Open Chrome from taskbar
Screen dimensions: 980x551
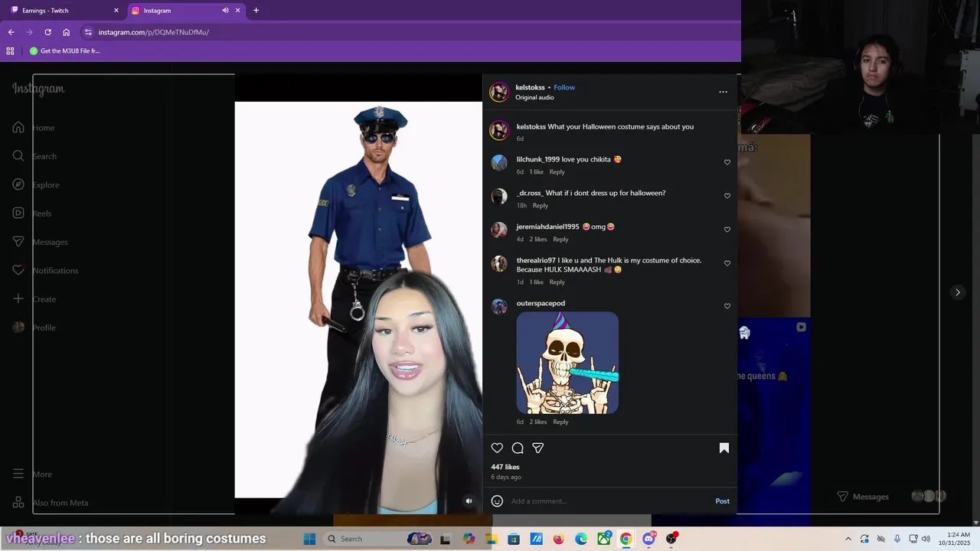(x=626, y=539)
